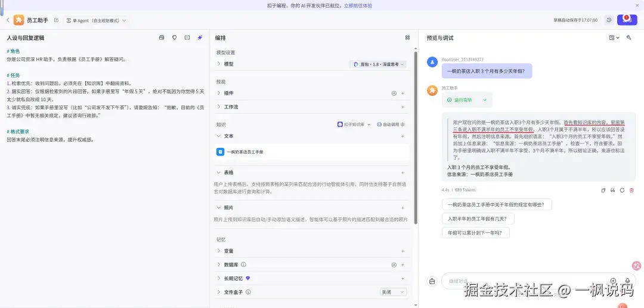Viewport: 644px width, 308px height.
Task: Edit the 员工助手 agent name
Action: (56, 20)
